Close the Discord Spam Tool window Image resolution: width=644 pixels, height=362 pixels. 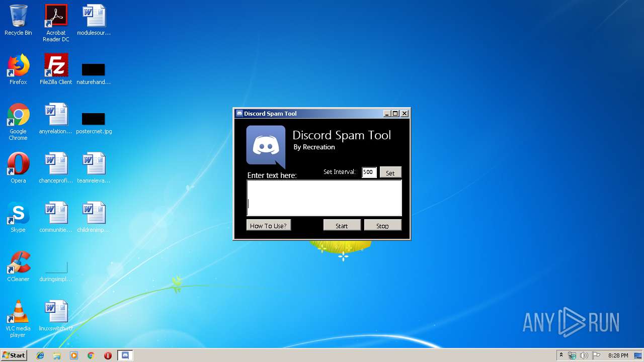(x=405, y=114)
